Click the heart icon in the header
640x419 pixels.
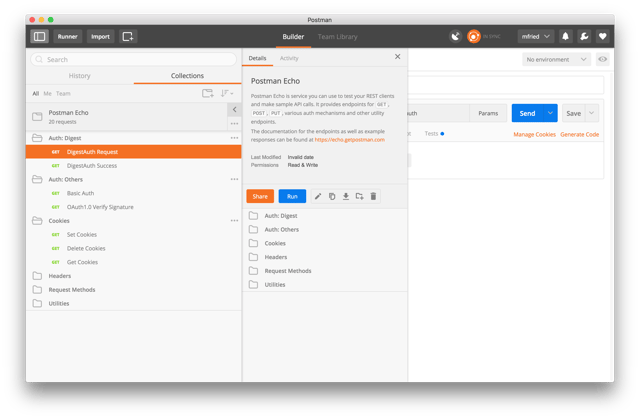point(602,36)
